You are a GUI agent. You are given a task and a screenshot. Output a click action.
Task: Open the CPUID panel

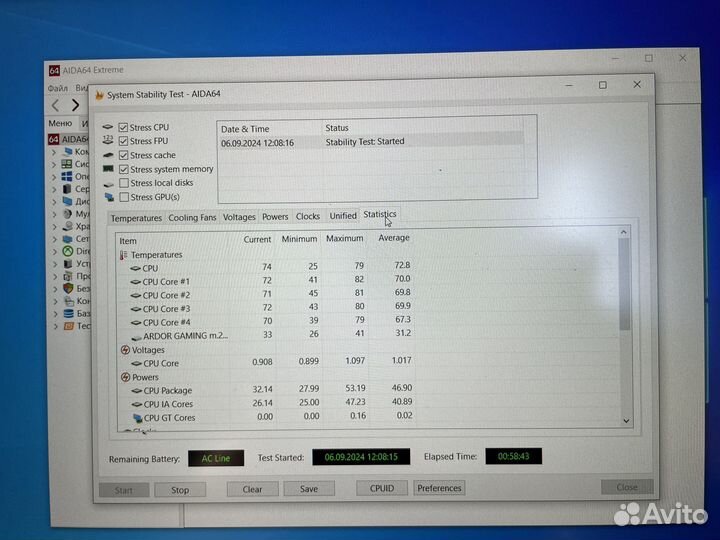click(x=382, y=488)
